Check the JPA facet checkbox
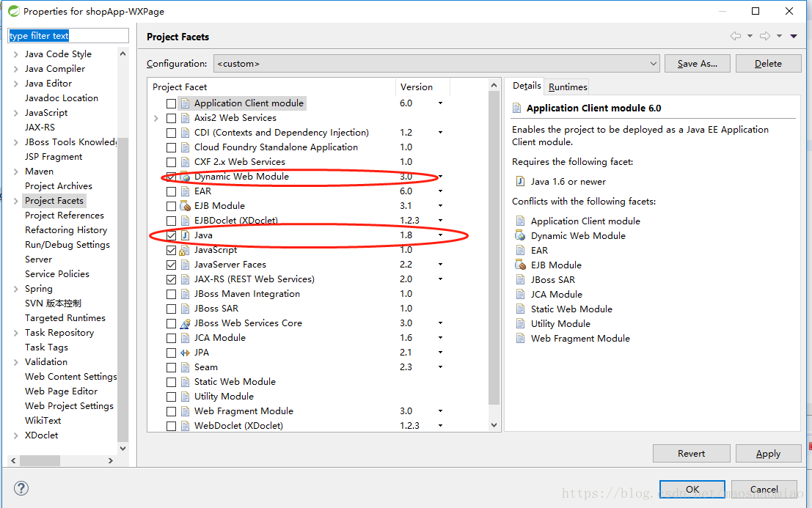 [x=171, y=353]
